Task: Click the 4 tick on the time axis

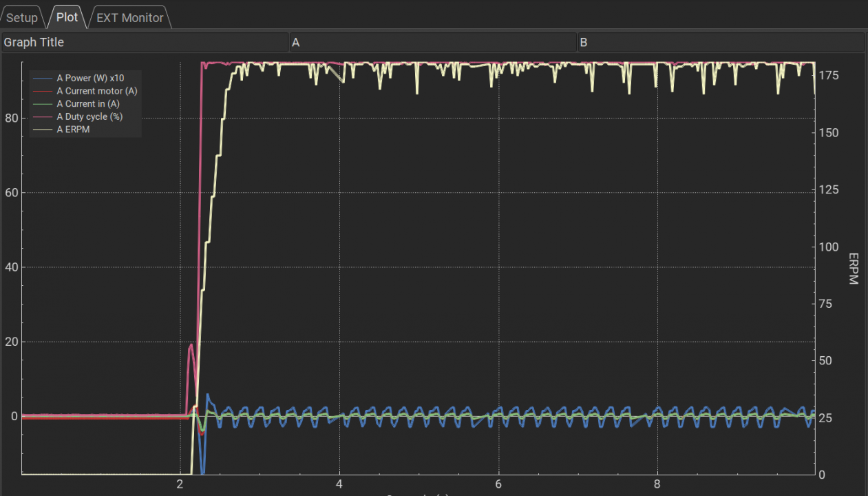Action: pyautogui.click(x=339, y=484)
